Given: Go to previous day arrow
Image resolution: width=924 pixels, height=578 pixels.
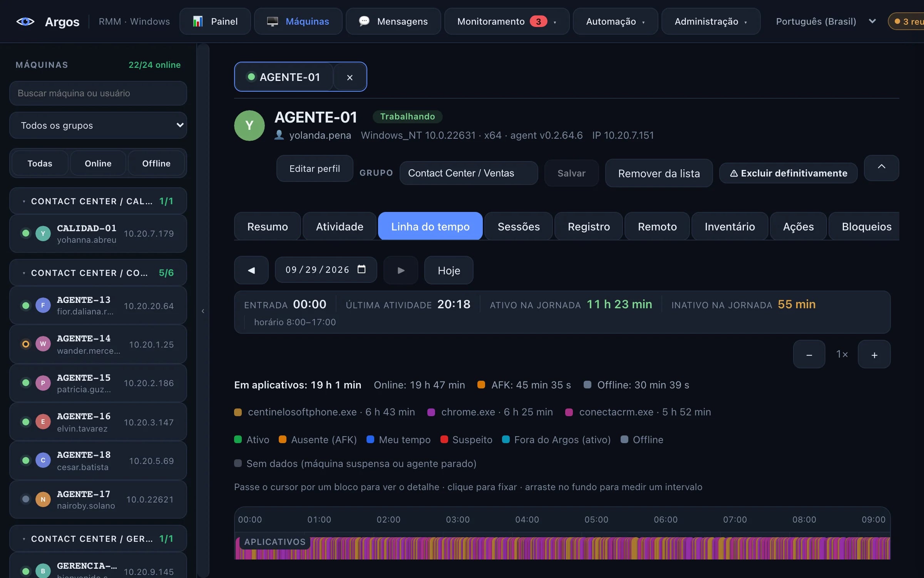Looking at the screenshot, I should point(251,270).
